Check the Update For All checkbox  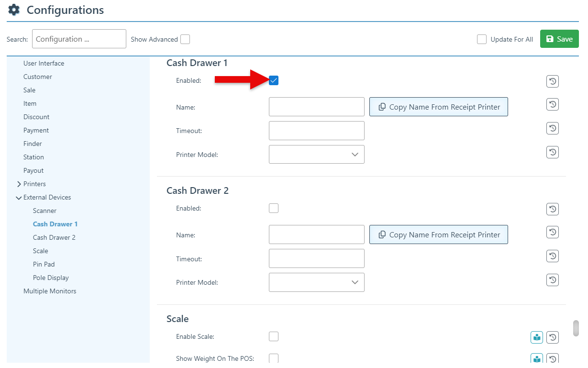pos(482,39)
